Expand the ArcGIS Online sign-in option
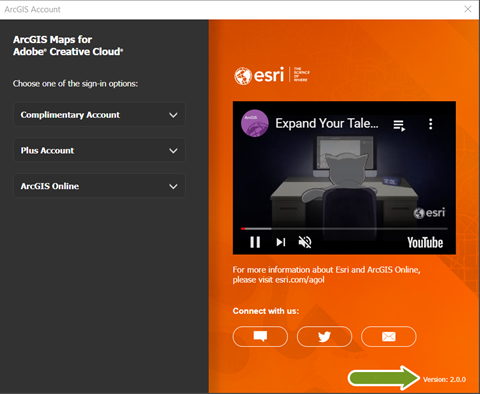This screenshot has height=394, width=480. pyautogui.click(x=99, y=186)
